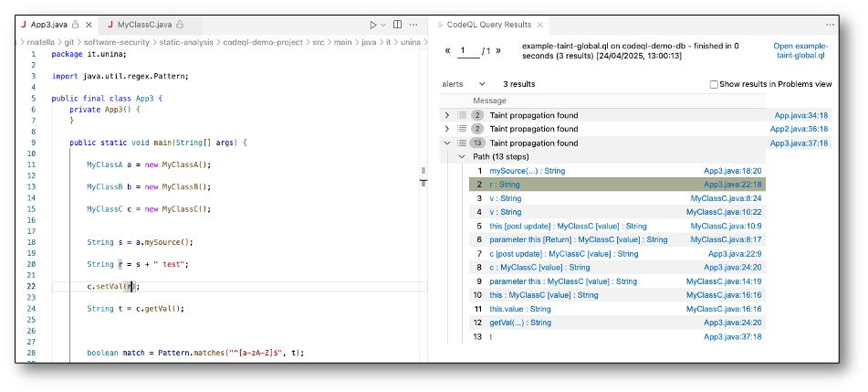Open example-taint-global.ql query link
Image resolution: width=868 pixels, height=392 pixels.
pyautogui.click(x=800, y=50)
